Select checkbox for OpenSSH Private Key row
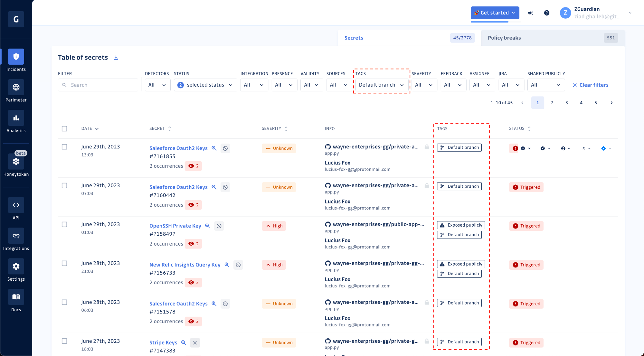This screenshot has width=644, height=356. point(64,224)
